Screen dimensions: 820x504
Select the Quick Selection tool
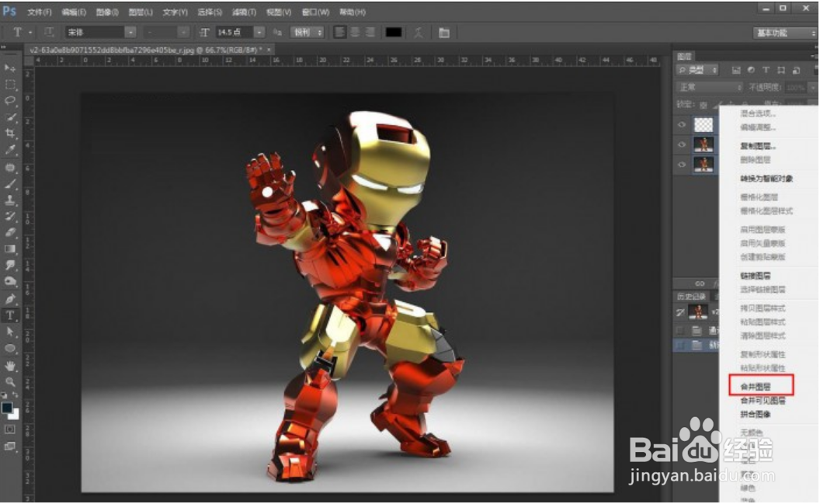tap(10, 117)
